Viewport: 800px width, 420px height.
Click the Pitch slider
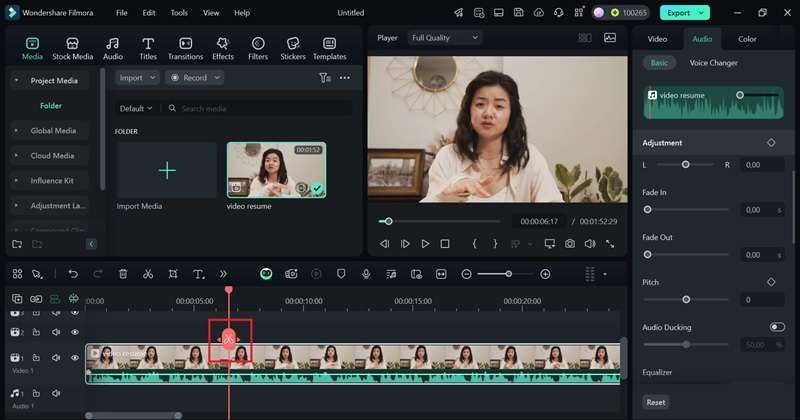pyautogui.click(x=686, y=300)
